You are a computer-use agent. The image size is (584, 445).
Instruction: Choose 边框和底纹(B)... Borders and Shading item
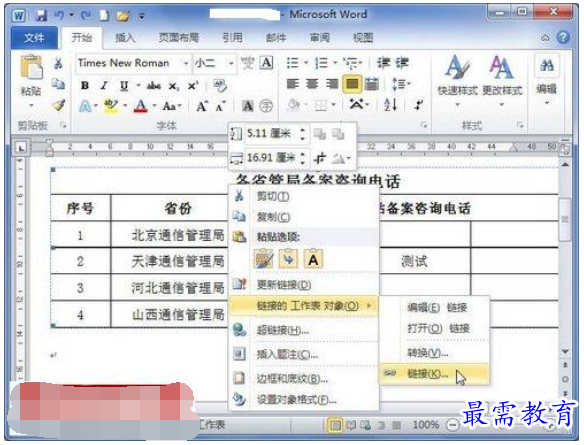304,379
